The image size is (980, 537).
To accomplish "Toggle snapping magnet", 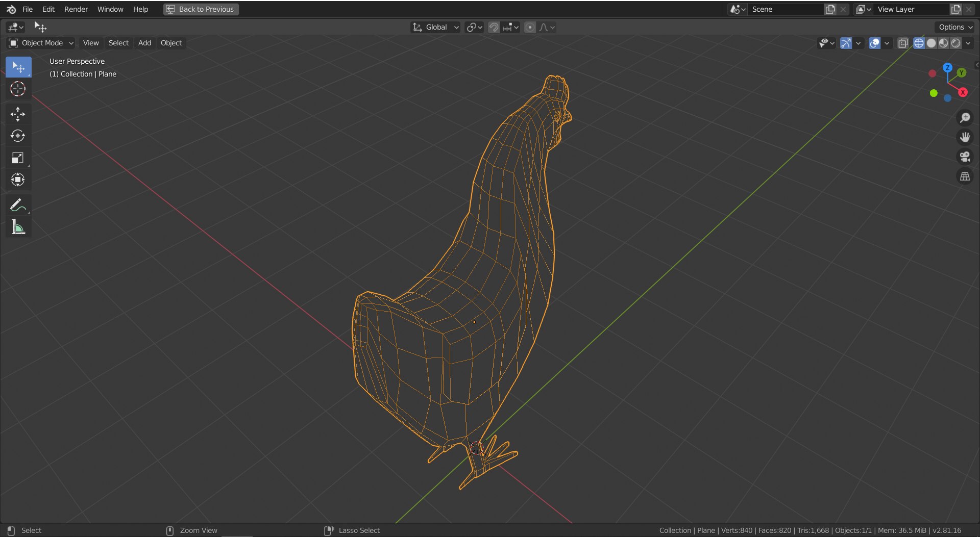I will point(494,28).
